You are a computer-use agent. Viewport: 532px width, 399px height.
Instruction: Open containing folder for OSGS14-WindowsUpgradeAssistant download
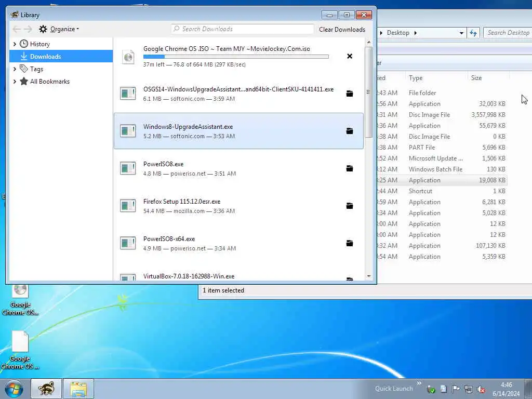(x=350, y=94)
